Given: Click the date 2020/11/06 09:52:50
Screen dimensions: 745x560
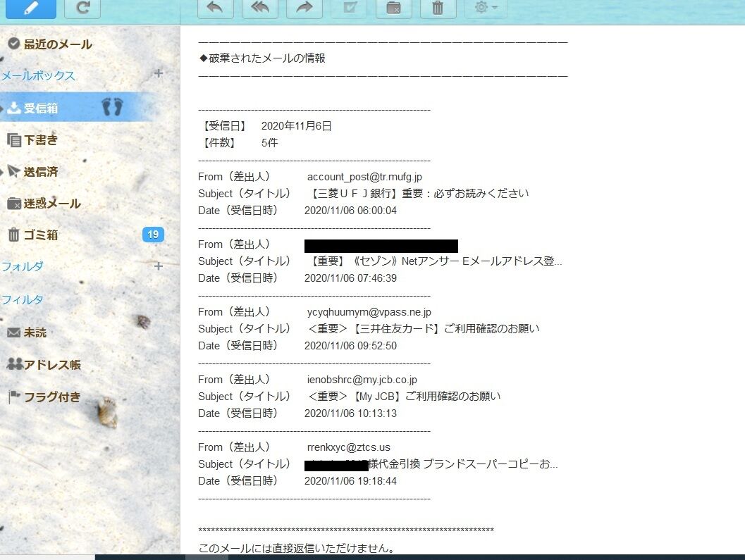Looking at the screenshot, I should click(350, 346).
